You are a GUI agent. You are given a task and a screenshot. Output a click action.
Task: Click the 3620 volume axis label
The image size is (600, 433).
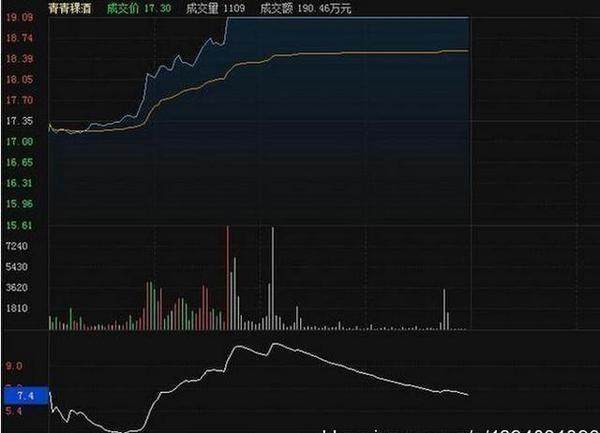coord(17,288)
